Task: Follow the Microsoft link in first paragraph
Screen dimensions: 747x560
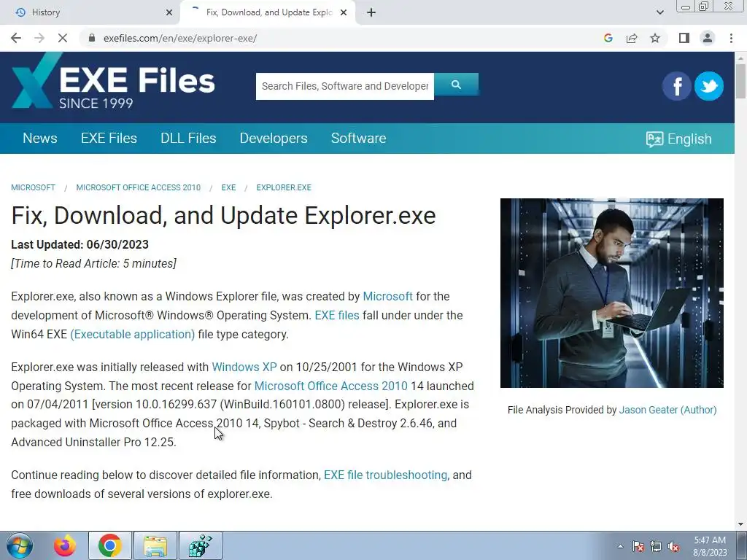Action: click(388, 296)
